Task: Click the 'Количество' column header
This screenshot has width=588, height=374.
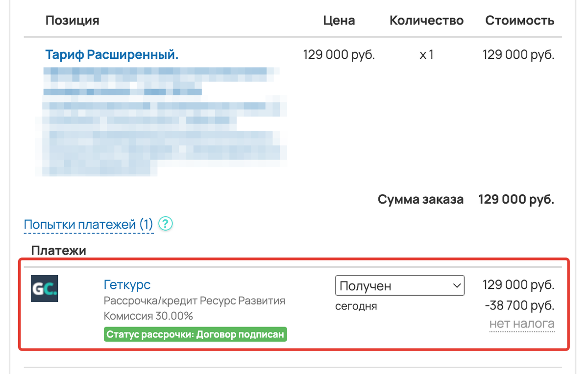Action: 426,21
